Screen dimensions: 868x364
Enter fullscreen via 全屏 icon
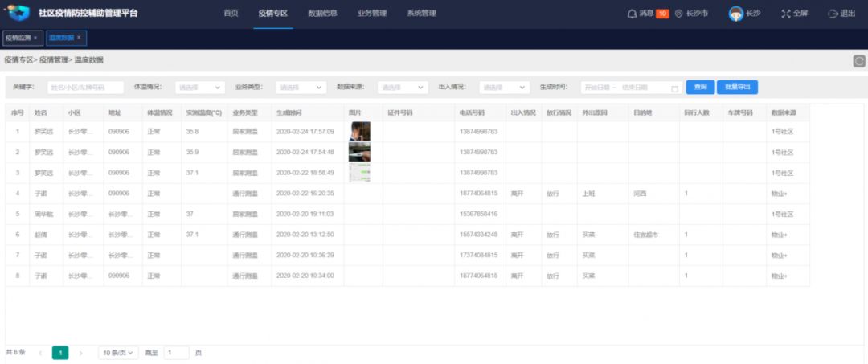[785, 14]
